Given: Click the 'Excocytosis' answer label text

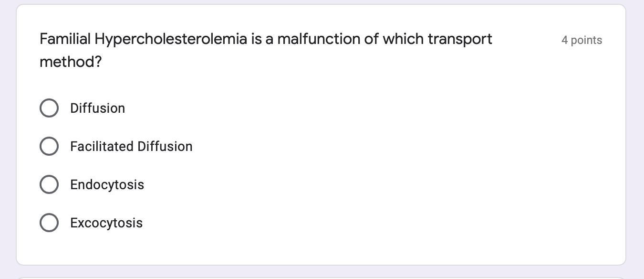Looking at the screenshot, I should click(106, 223).
